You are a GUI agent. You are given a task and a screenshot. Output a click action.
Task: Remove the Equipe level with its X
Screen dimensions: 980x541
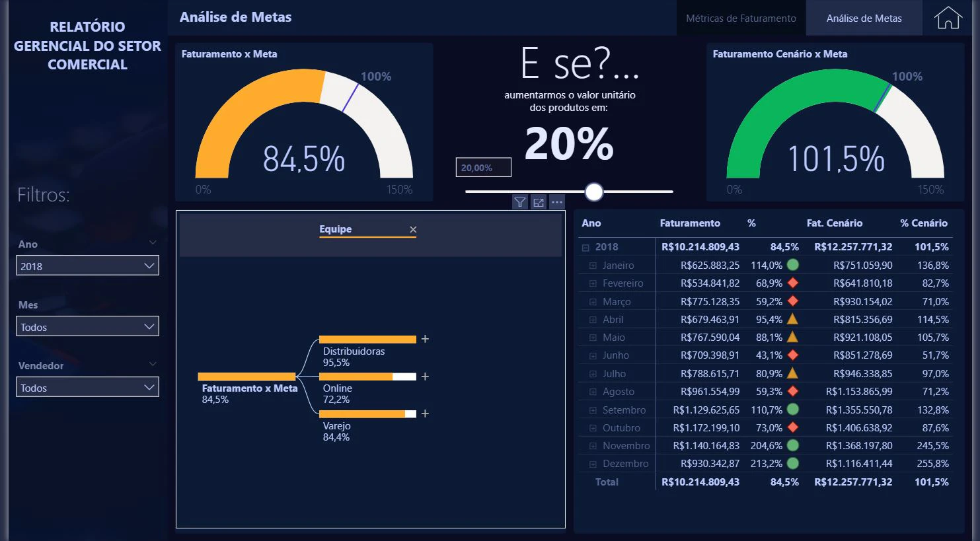(413, 230)
